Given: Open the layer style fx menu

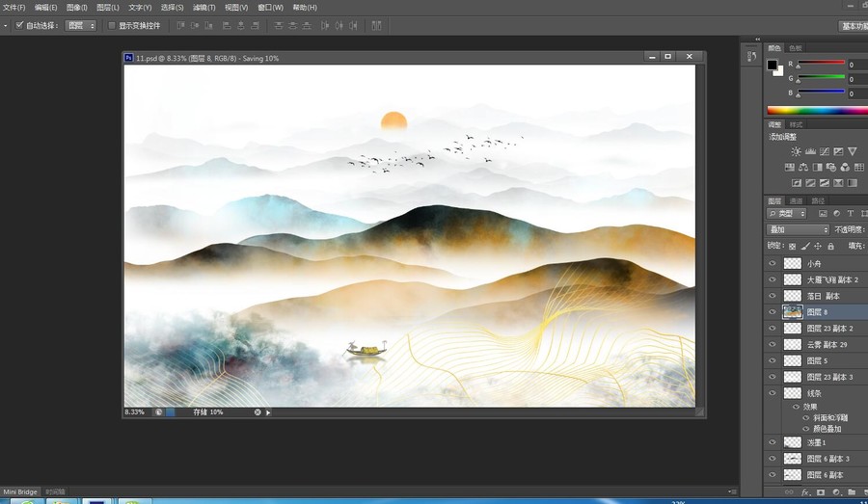Looking at the screenshot, I should [x=805, y=492].
